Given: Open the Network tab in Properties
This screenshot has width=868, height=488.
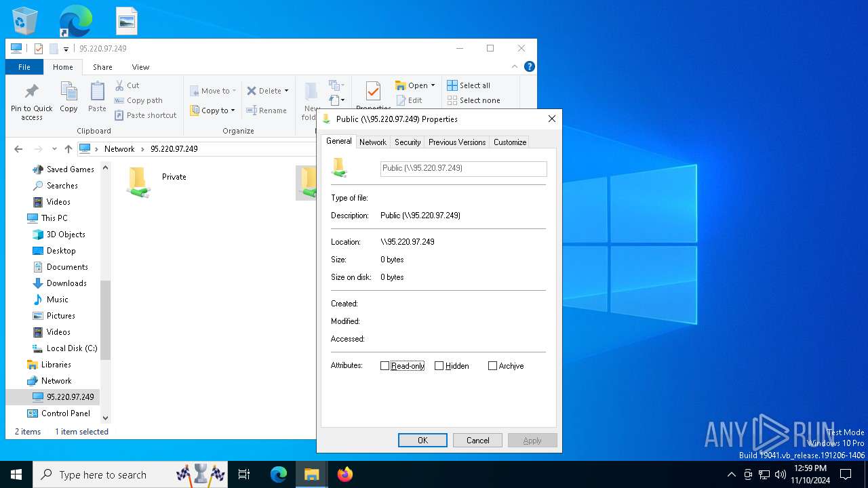Looking at the screenshot, I should click(x=373, y=142).
